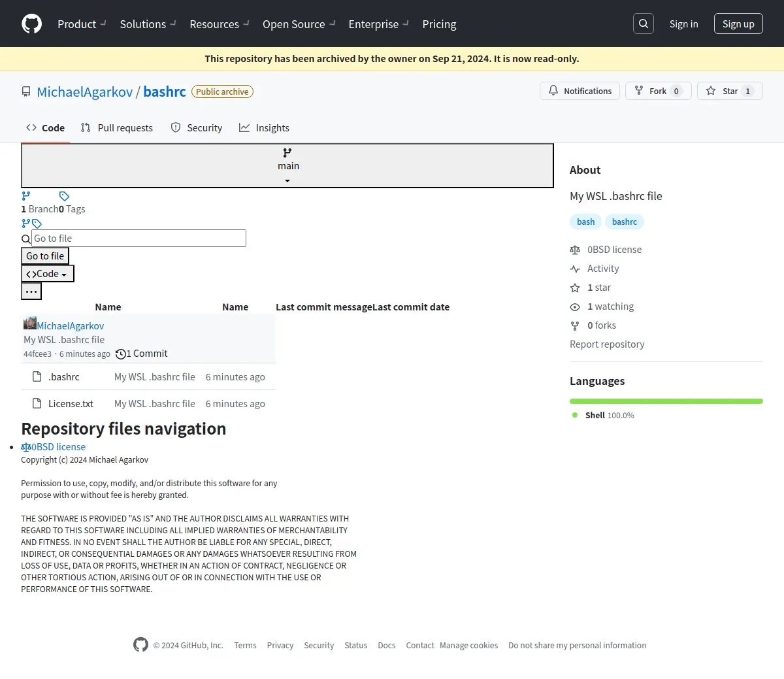Image resolution: width=784 pixels, height=679 pixels.
Task: Click the fork icon beside 0 forks
Action: [575, 325]
